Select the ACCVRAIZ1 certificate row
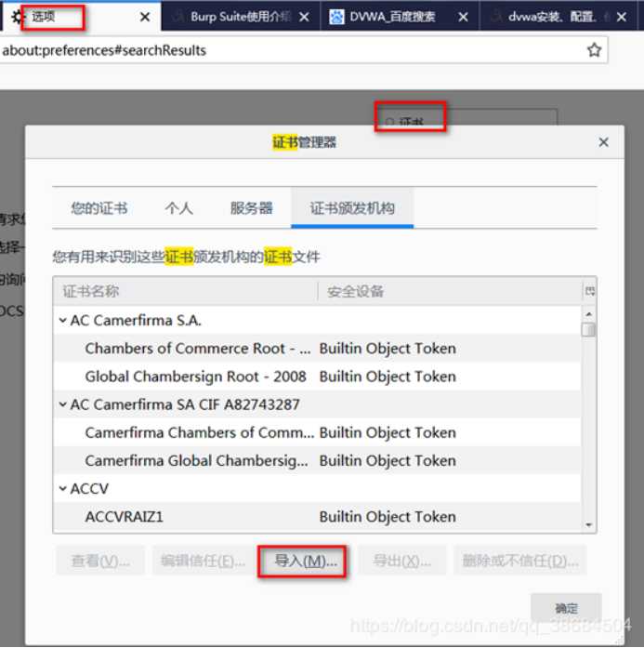 (317, 517)
